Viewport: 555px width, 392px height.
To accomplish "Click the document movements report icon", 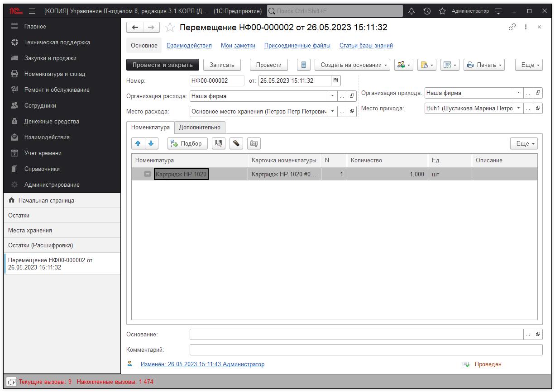I will [x=303, y=65].
